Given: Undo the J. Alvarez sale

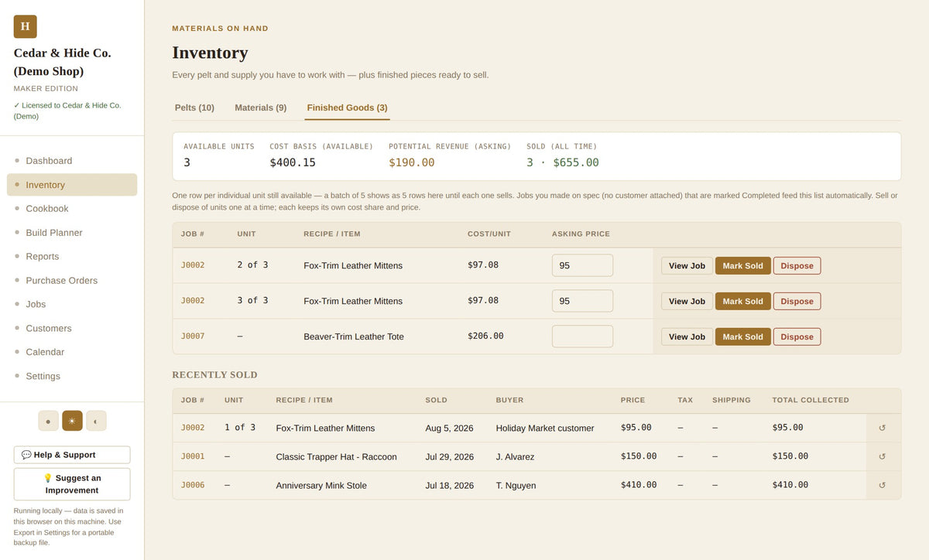Looking at the screenshot, I should click(x=882, y=456).
